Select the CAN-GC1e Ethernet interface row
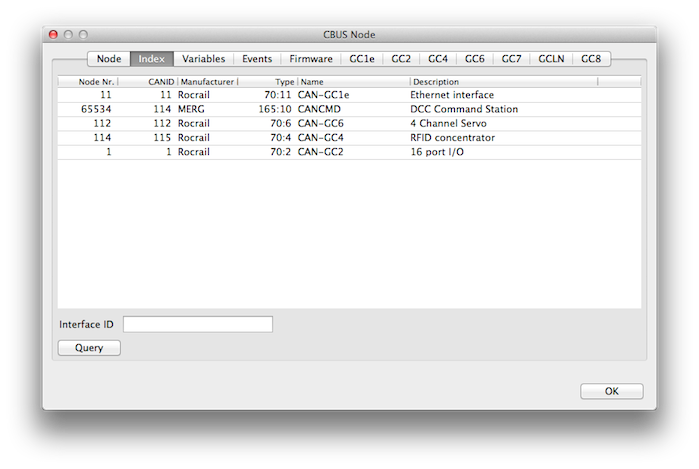The height and width of the screenshot is (469, 699). (349, 95)
